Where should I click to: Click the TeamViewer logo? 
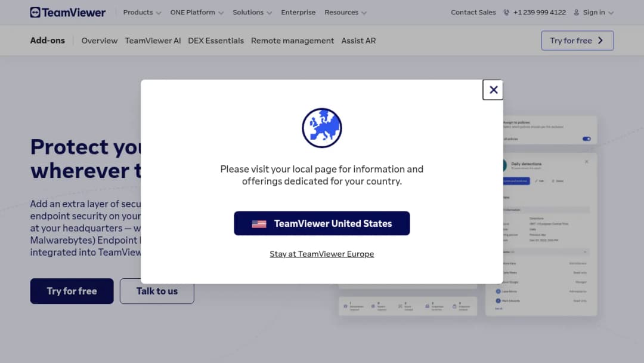68,13
